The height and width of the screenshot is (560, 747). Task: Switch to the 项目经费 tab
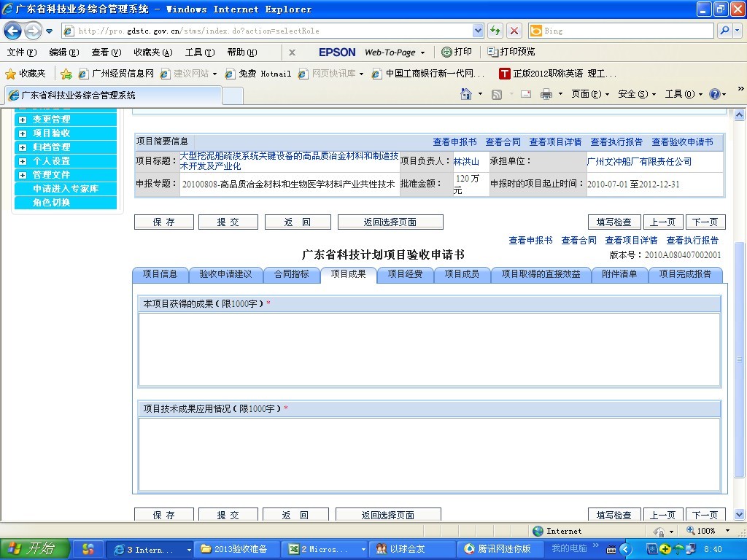tap(405, 274)
